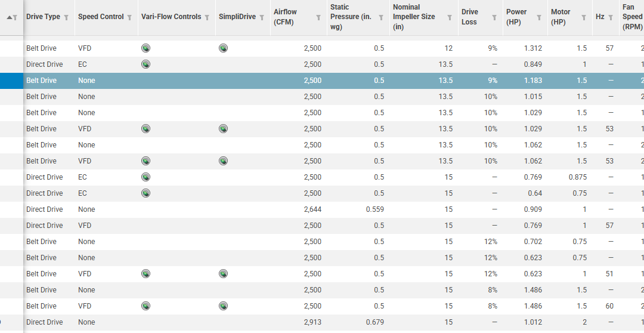Screen dimensions: 644x333
Task: Click the filter icon in the leftmost sorted column
Action: pos(15,17)
